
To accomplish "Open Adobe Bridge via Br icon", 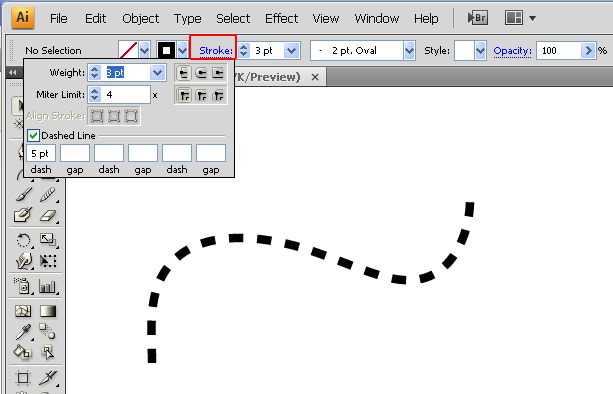I will pyautogui.click(x=478, y=18).
